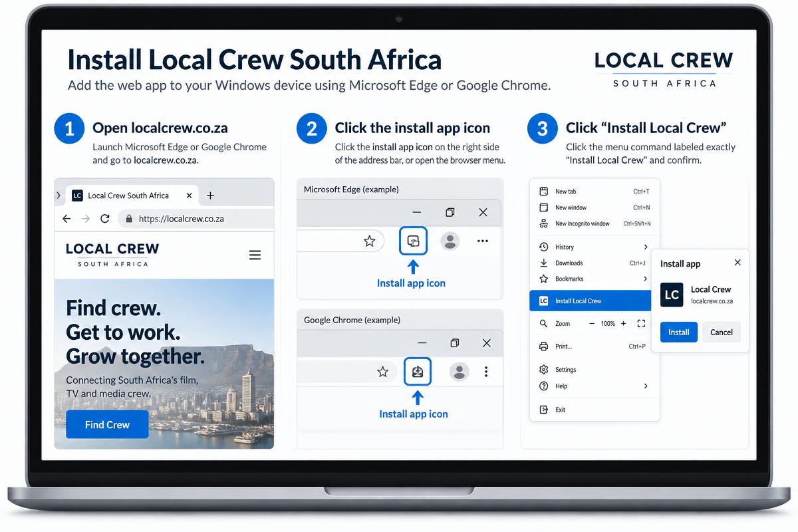This screenshot has width=798, height=532.
Task: Click the install app icon in Chrome example
Action: tap(418, 371)
